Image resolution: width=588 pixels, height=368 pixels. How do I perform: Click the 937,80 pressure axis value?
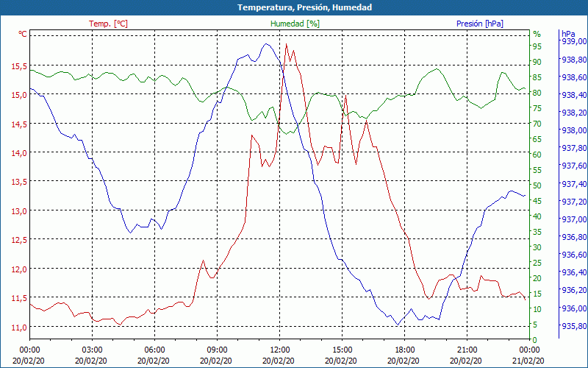574,149
